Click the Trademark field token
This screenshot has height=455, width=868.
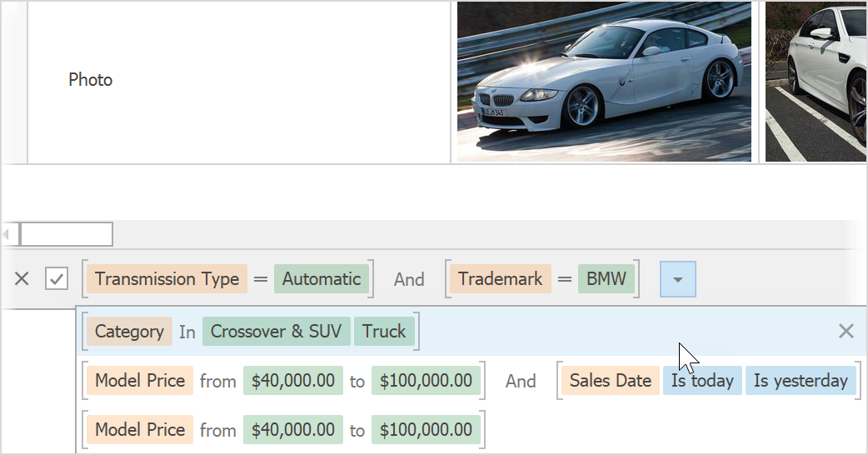(x=500, y=279)
